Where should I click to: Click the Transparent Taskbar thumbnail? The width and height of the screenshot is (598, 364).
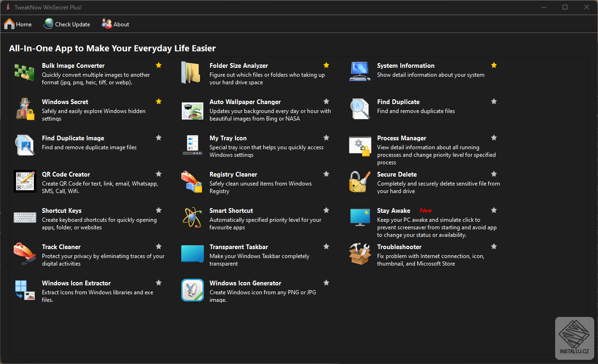pos(192,254)
